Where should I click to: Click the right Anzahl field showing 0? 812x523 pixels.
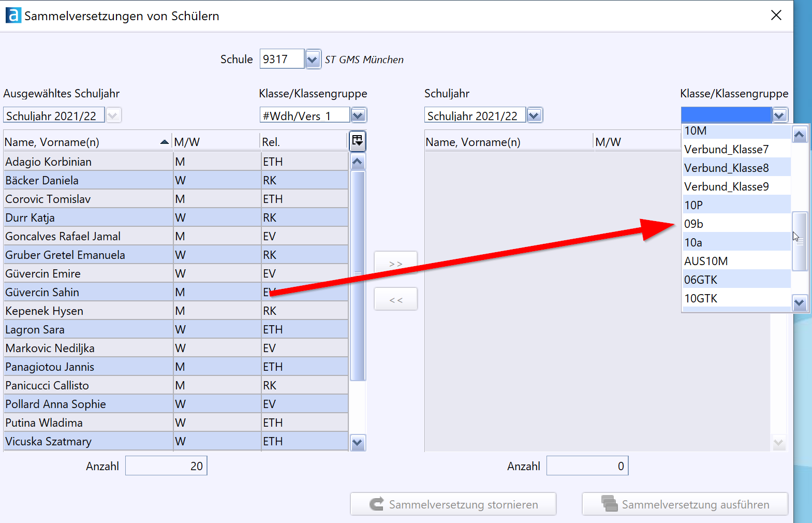coord(587,466)
